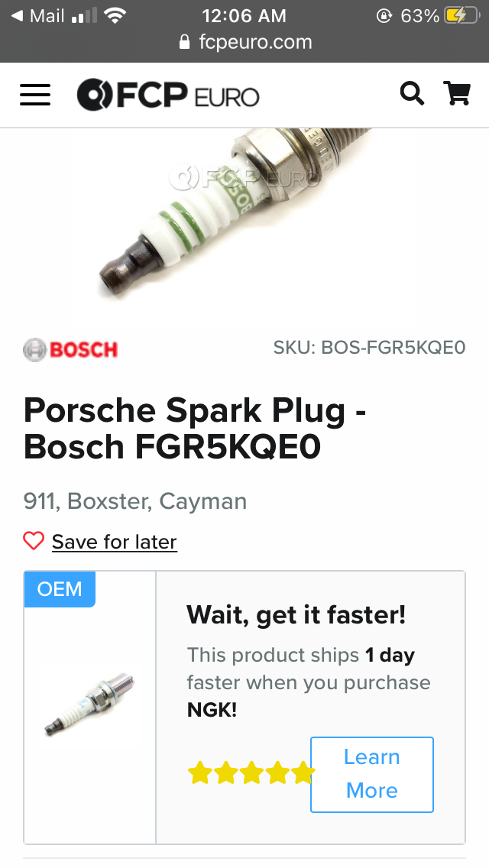The width and height of the screenshot is (489, 868).
Task: View the shopping cart
Action: tap(457, 93)
